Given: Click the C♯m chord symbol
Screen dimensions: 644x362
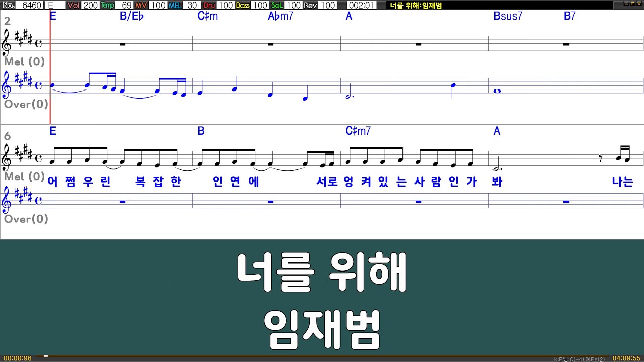Looking at the screenshot, I should [207, 16].
